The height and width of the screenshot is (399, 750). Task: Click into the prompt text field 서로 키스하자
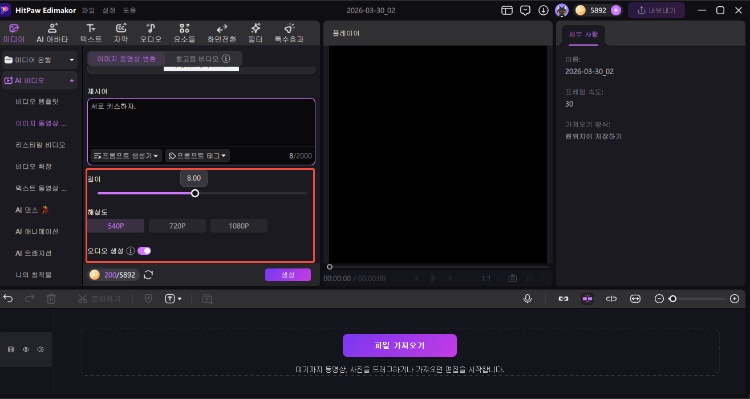201,123
